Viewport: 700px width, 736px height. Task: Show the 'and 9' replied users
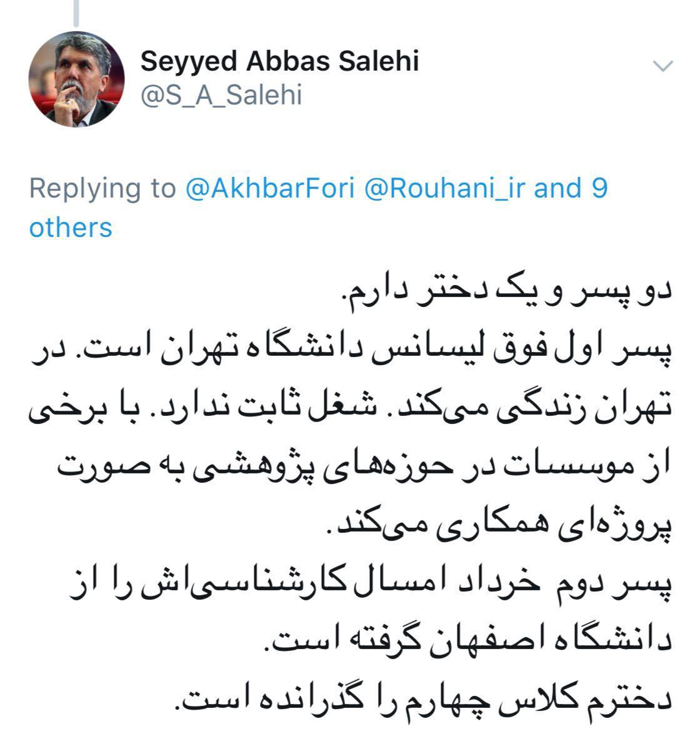571,188
